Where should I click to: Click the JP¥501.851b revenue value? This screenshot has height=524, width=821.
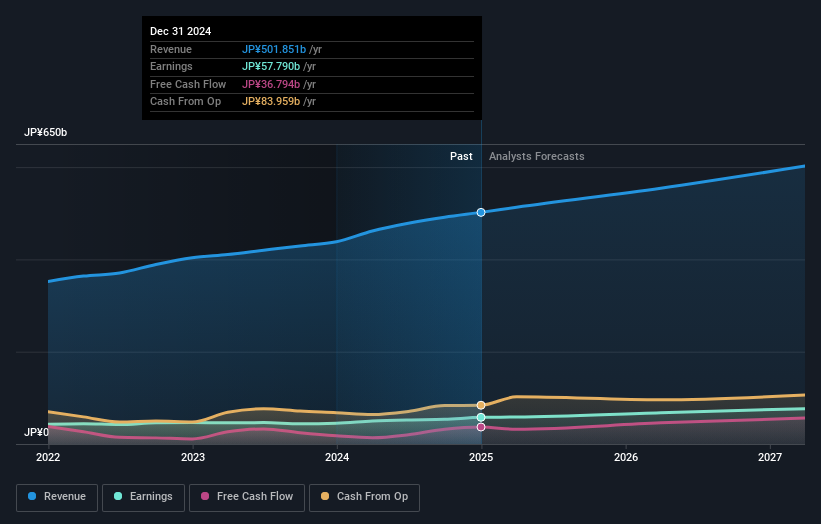(274, 49)
